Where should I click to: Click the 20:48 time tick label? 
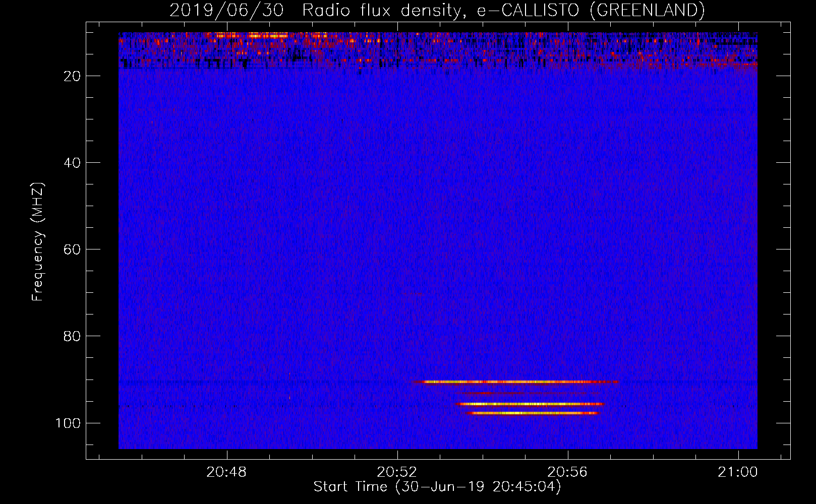[226, 472]
